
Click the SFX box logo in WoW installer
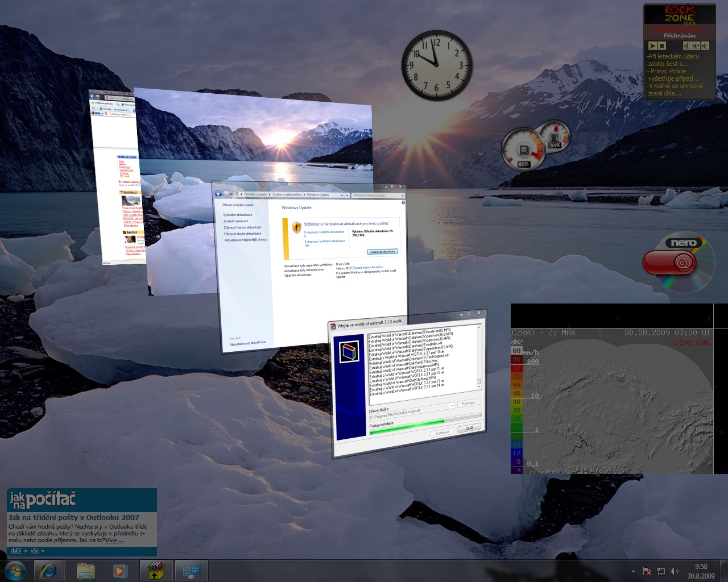pos(349,352)
